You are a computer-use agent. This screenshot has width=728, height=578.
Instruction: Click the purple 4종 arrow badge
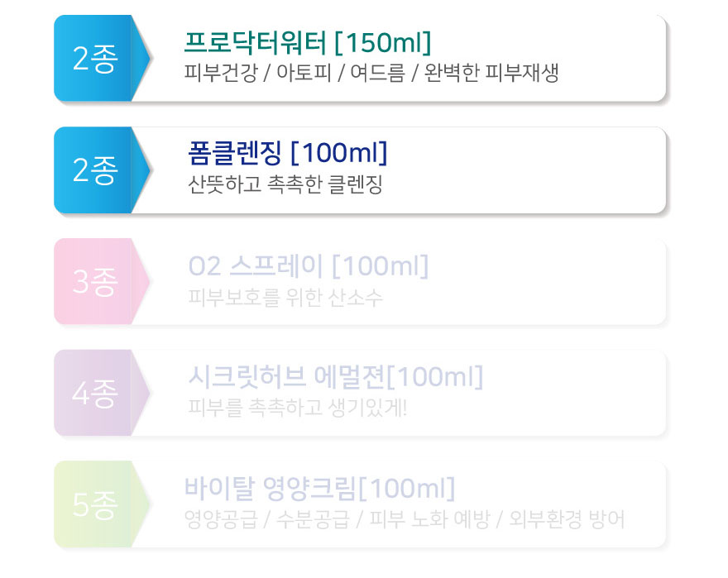102,393
